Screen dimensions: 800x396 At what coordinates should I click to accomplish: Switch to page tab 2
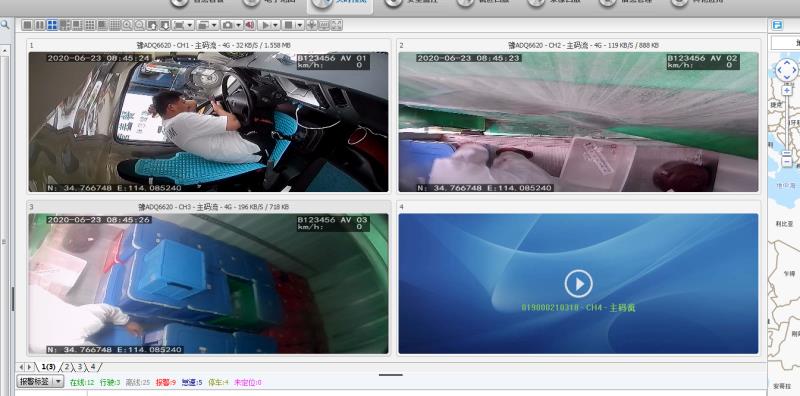click(66, 366)
